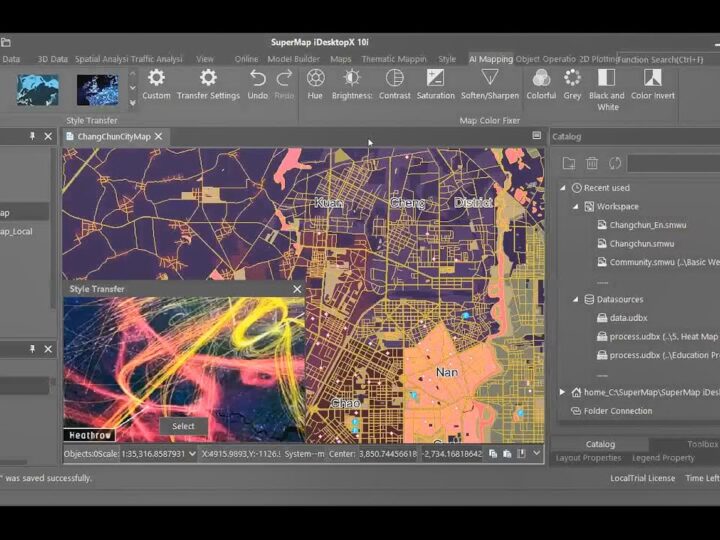
Task: Pin the lower left panel
Action: pyautogui.click(x=32, y=349)
